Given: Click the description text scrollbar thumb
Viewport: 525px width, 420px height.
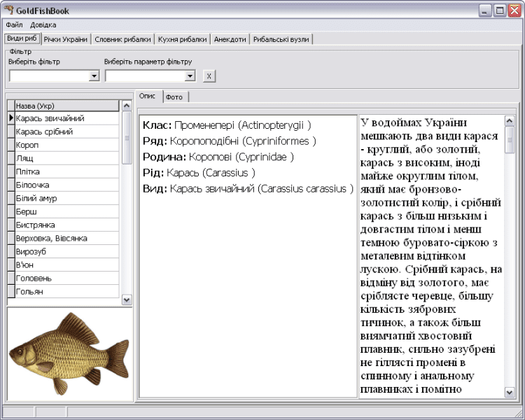Looking at the screenshot, I should 510,140.
